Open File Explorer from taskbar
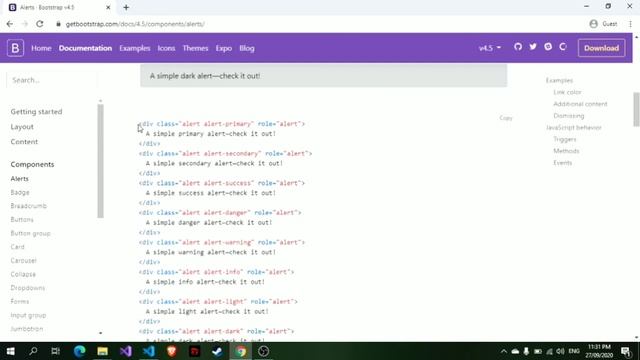 pos(102,351)
